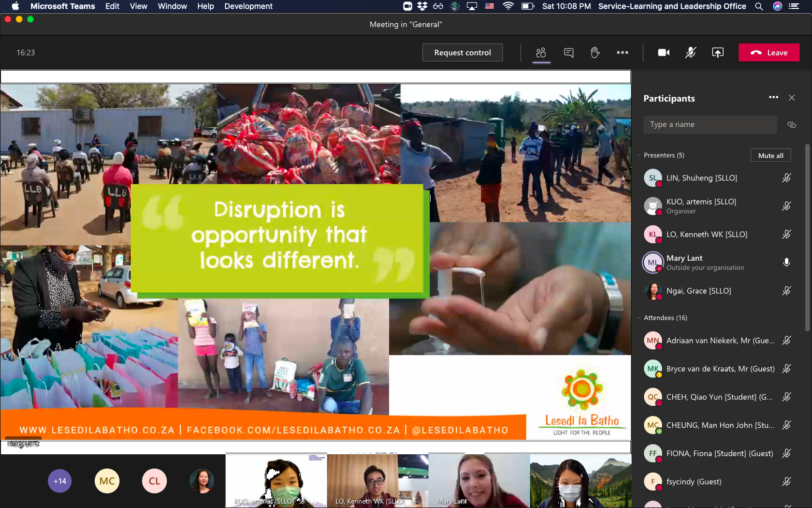
Task: Click the Type a name search field
Action: click(710, 125)
